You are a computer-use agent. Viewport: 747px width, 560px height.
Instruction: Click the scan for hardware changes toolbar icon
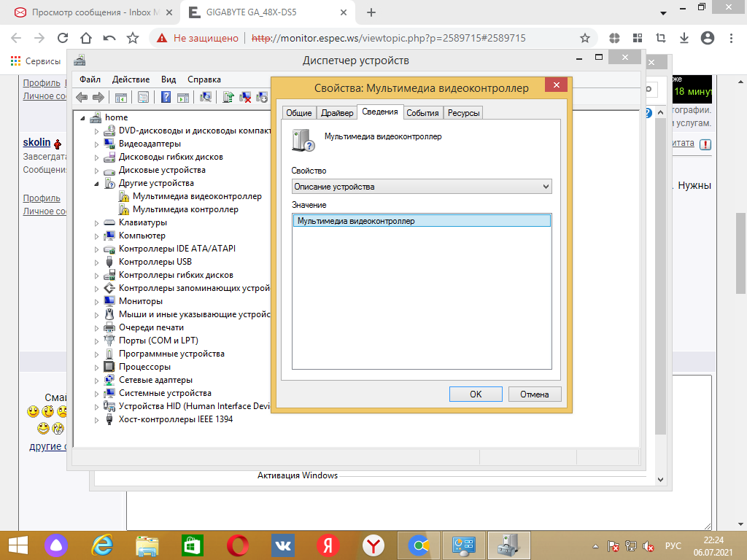[206, 97]
